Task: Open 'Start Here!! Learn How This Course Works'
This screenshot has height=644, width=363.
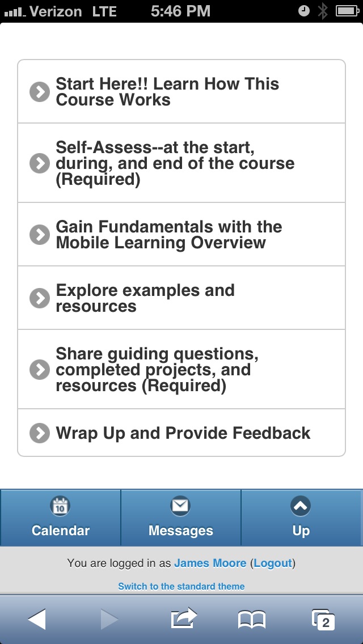Action: 167,92
